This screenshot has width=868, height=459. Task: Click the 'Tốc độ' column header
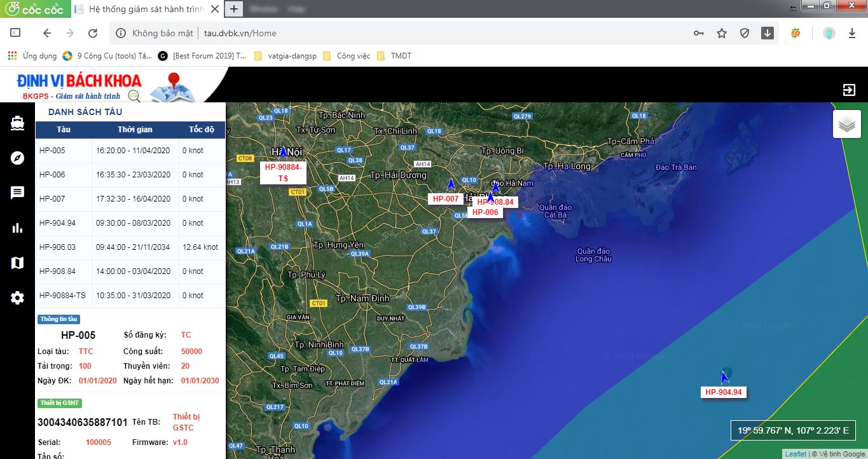(x=201, y=130)
